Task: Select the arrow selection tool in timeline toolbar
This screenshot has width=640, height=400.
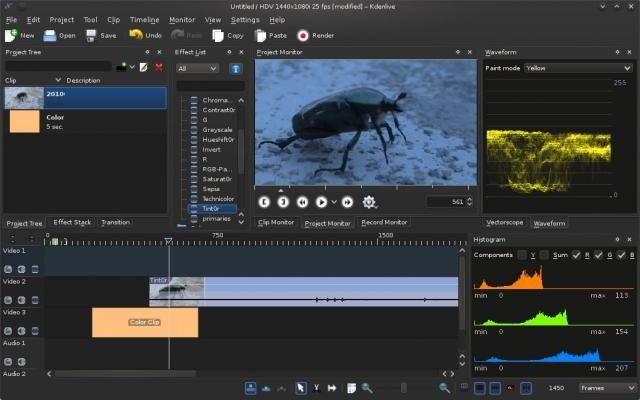Action: click(300, 388)
